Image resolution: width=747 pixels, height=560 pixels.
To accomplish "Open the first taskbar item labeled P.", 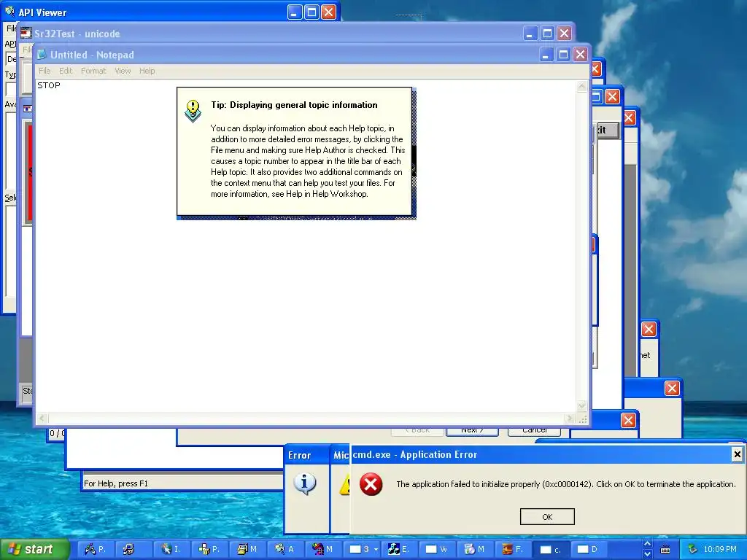I will pos(96,550).
